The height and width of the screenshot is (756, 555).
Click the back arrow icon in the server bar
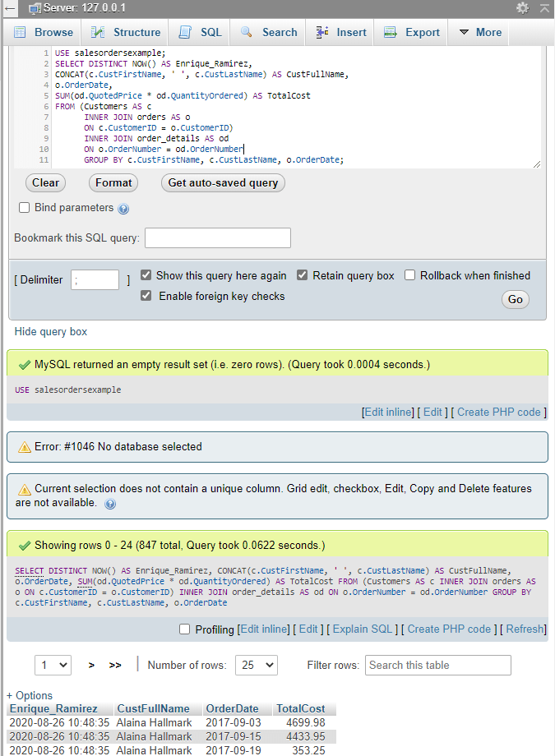coord(10,8)
